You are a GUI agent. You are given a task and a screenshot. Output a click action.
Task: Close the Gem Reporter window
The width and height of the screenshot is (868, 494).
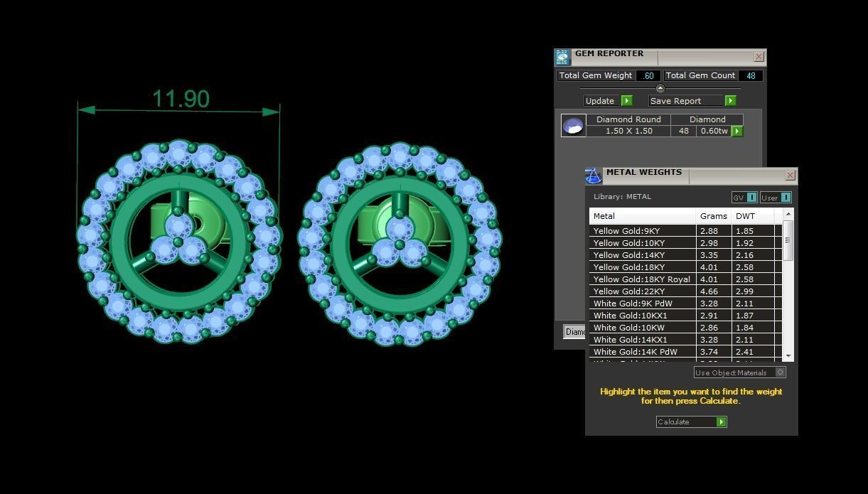pyautogui.click(x=759, y=57)
